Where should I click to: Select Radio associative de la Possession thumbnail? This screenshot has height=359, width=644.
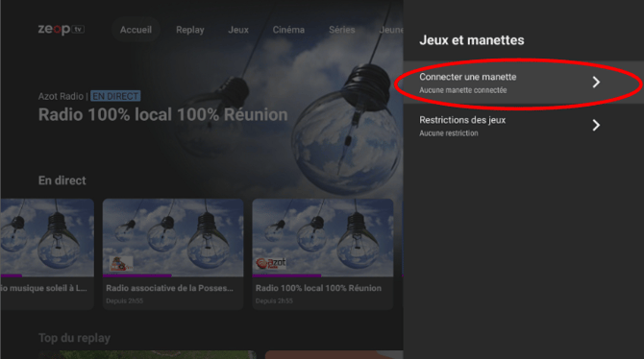(x=173, y=237)
